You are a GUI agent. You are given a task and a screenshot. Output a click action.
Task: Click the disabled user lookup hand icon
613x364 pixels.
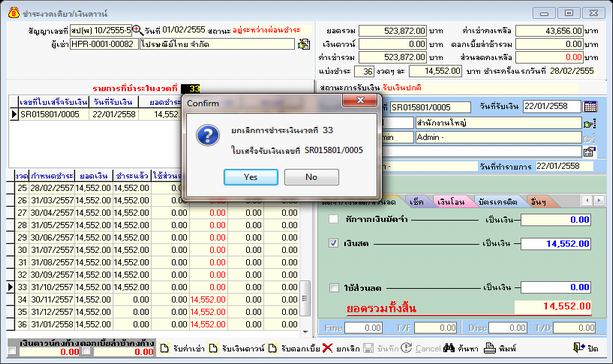[590, 138]
